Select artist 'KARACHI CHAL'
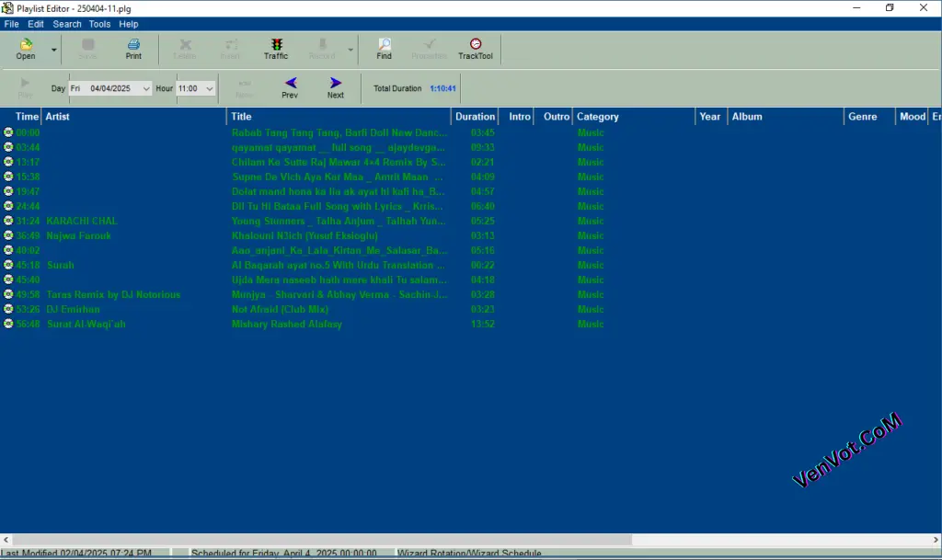942x560 pixels. coord(82,221)
